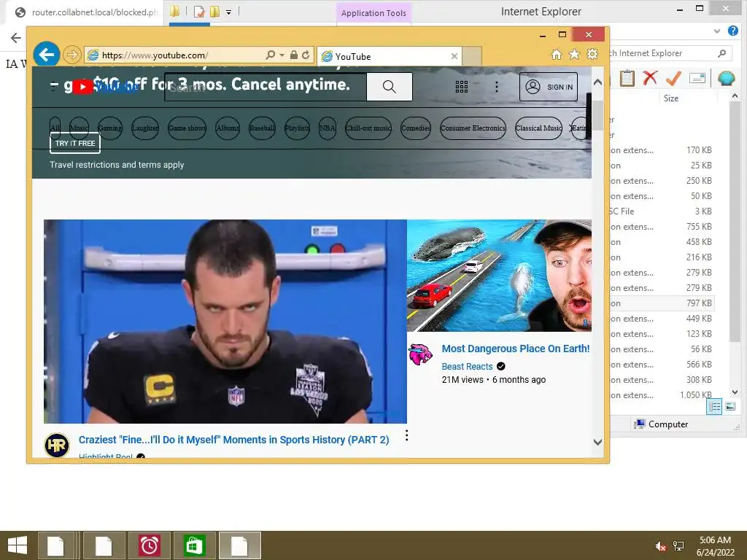The image size is (747, 560).
Task: Select the NBA filter chip
Action: click(328, 128)
